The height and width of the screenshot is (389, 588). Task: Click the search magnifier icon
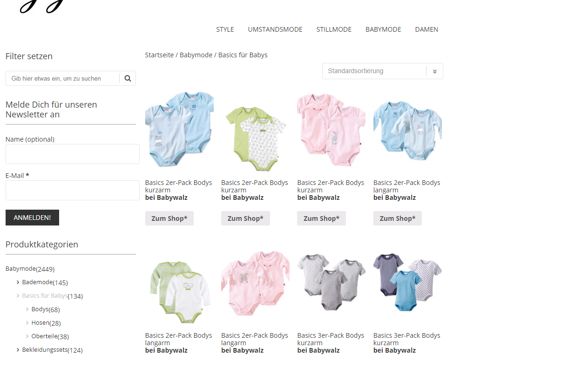[x=128, y=78]
